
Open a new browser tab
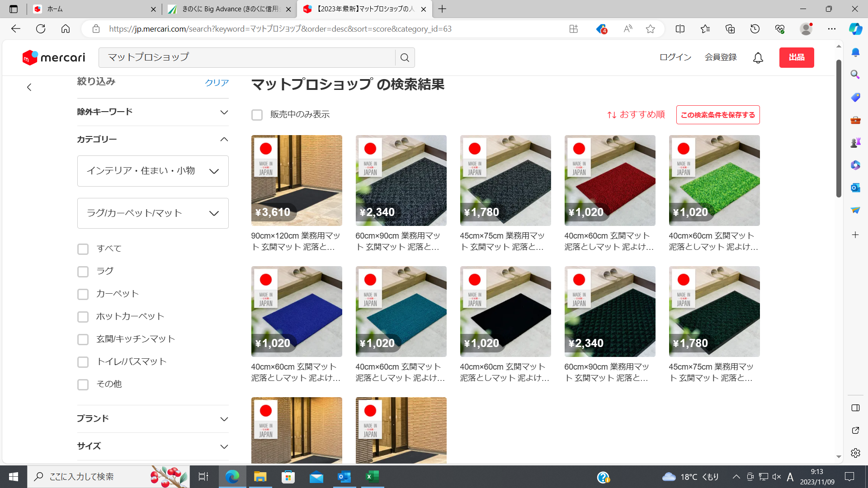tap(442, 9)
